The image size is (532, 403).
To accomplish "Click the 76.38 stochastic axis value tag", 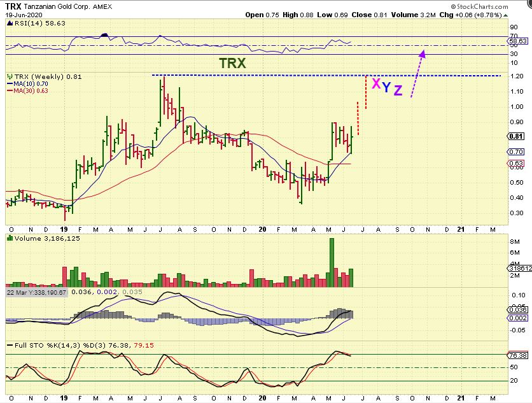I will click(518, 355).
